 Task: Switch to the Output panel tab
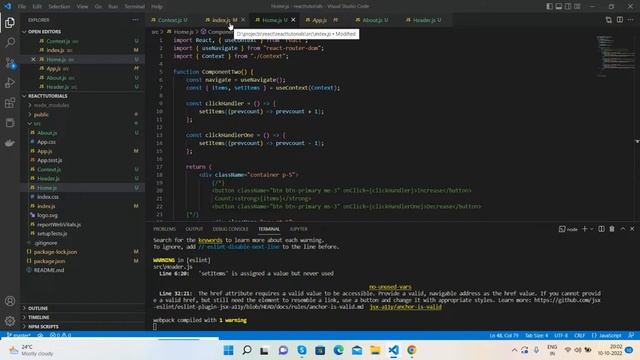[x=194, y=229]
